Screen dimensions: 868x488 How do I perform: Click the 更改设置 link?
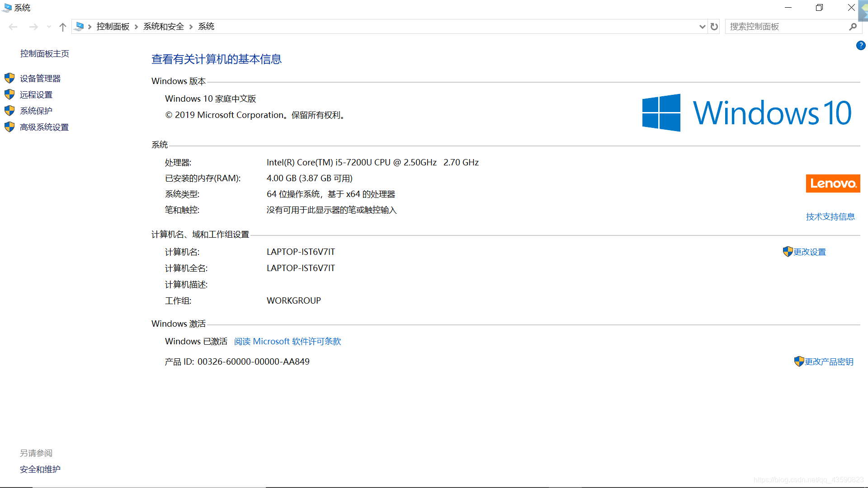point(809,252)
